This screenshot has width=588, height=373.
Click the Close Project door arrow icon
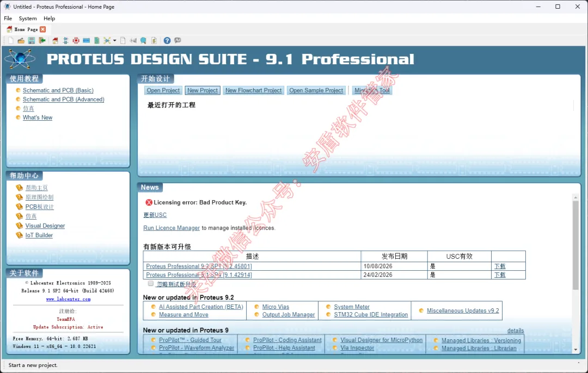(x=42, y=40)
